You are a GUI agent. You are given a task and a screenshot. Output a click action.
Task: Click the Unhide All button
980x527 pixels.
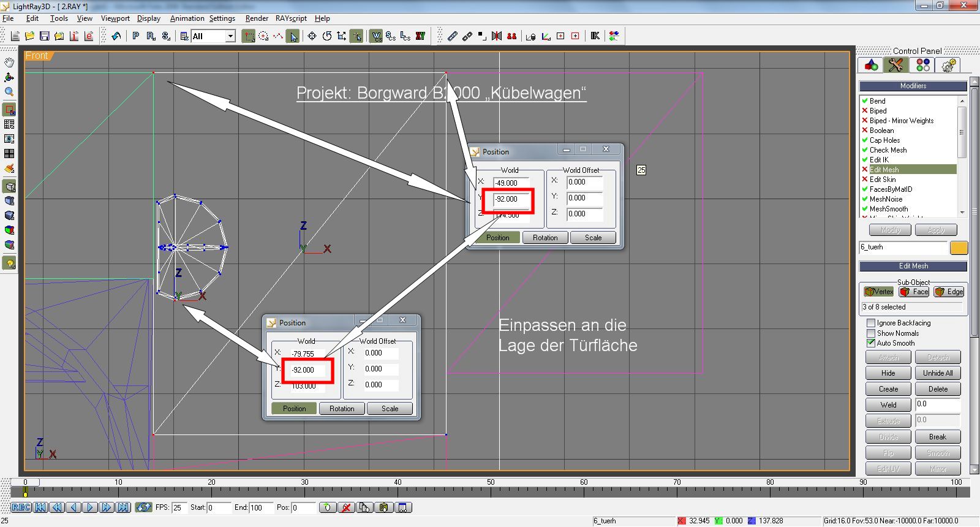coord(938,373)
